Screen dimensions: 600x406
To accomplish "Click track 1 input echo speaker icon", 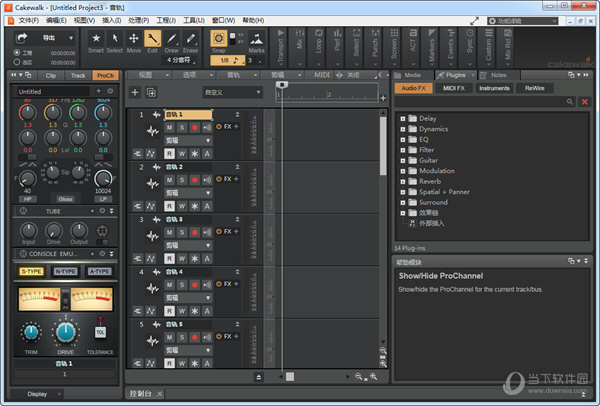I will click(207, 127).
